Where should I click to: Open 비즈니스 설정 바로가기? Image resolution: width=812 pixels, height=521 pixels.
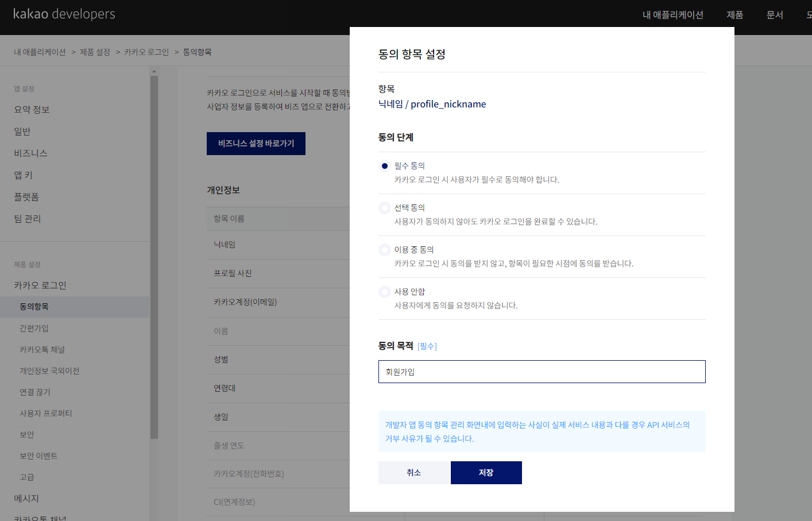tap(256, 144)
